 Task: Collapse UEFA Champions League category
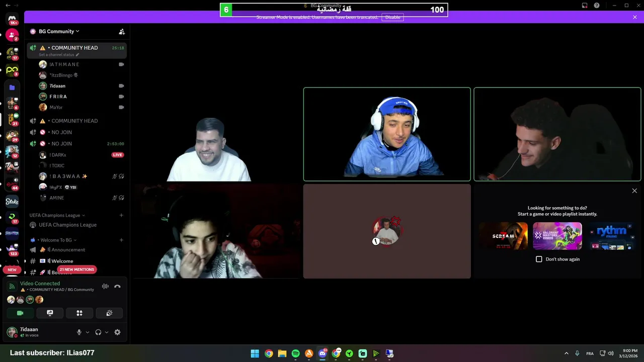pyautogui.click(x=57, y=215)
